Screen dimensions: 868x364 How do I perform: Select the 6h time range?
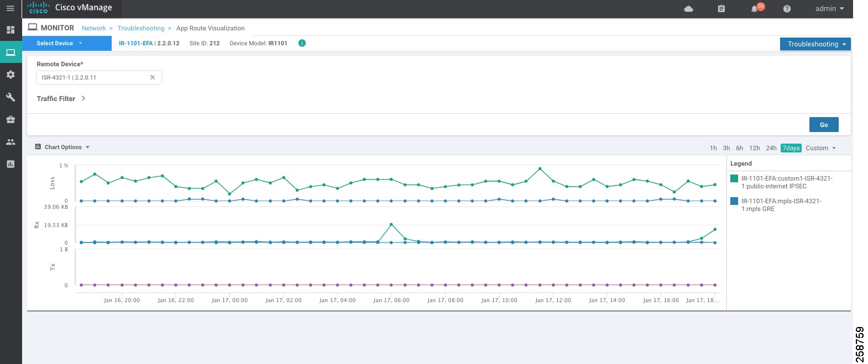(739, 148)
